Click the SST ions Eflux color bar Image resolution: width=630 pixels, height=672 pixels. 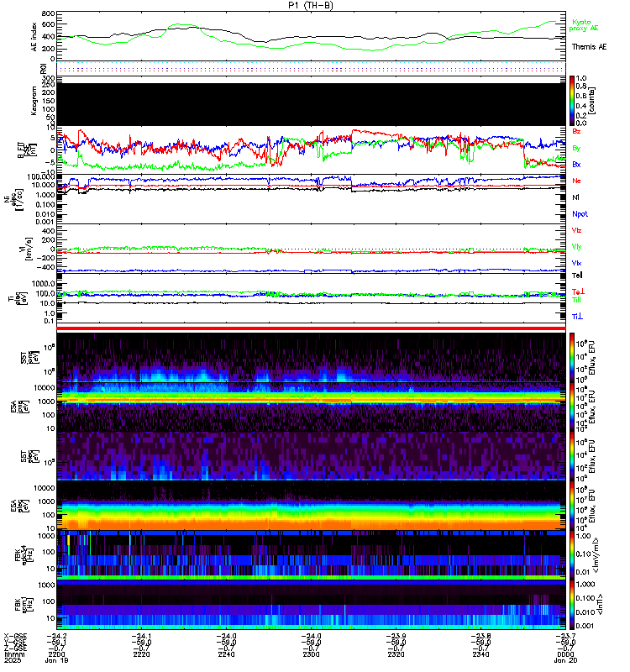point(572,356)
